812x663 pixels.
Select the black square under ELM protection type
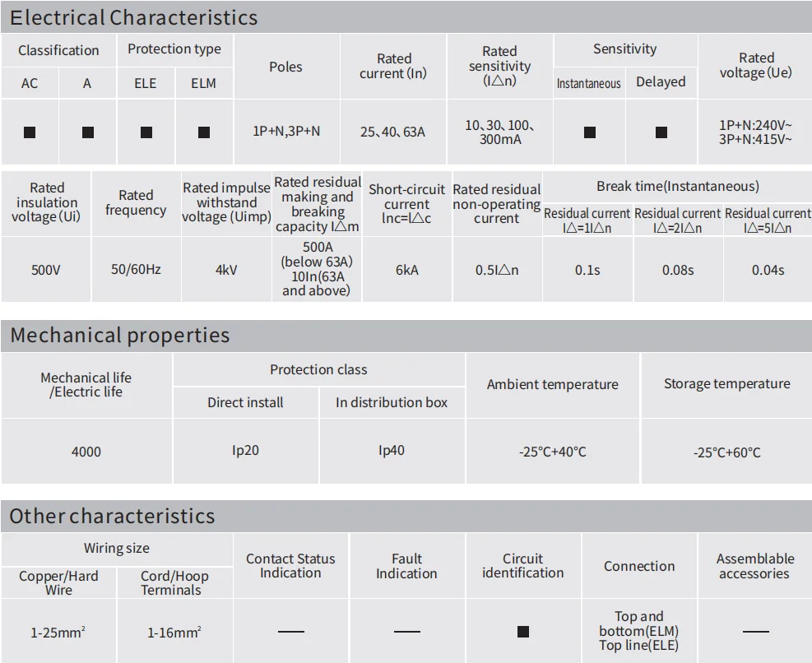coord(204,132)
